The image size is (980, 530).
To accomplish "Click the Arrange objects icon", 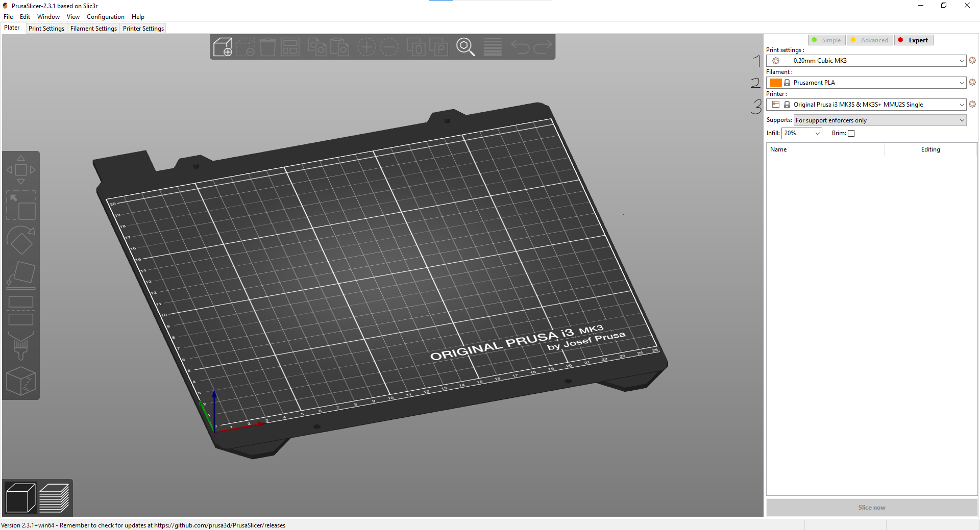I will pos(290,47).
